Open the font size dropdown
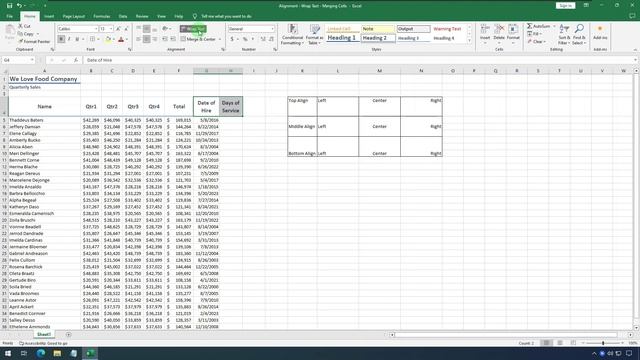 (111, 29)
